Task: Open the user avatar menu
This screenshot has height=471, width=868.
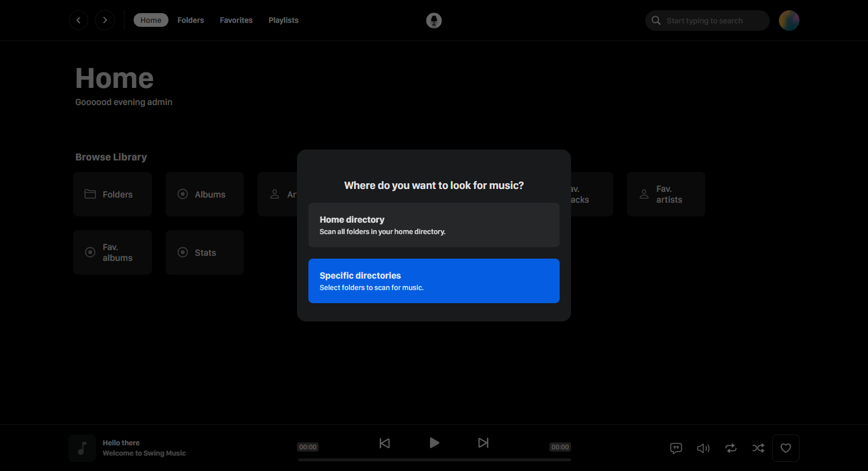Action: click(789, 21)
